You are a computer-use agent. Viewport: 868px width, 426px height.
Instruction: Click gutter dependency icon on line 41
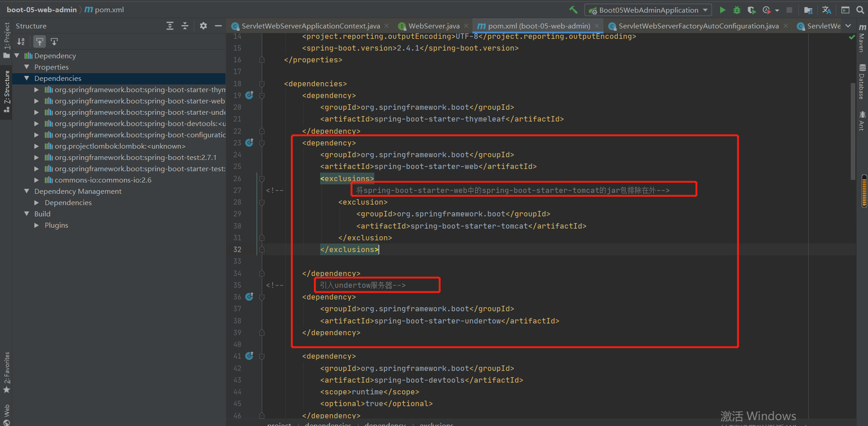click(249, 356)
